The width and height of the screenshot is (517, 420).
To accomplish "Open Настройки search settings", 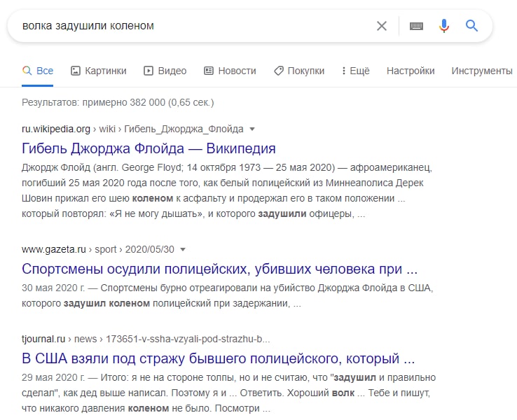I will pyautogui.click(x=411, y=71).
